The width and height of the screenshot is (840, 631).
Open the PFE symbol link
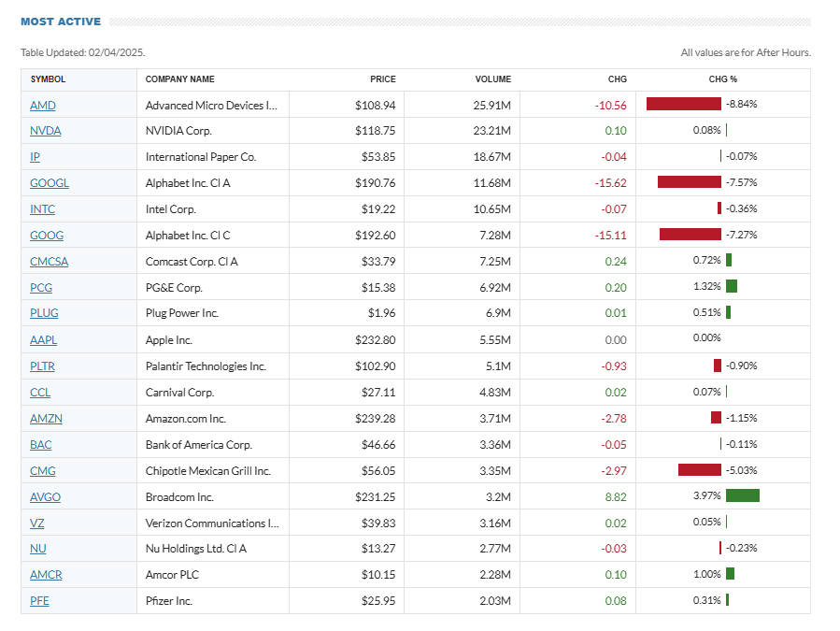(x=39, y=601)
